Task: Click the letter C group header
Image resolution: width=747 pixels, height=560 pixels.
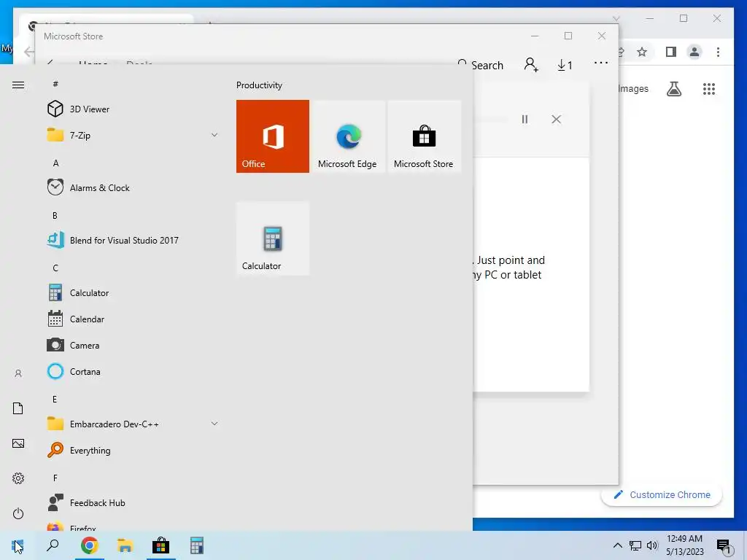Action: click(x=55, y=268)
